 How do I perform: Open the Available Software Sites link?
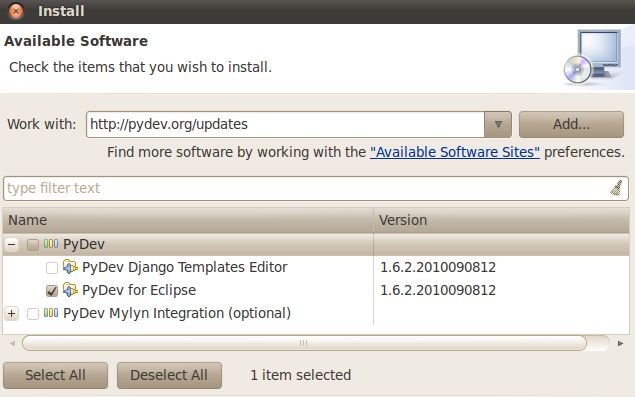pos(455,152)
